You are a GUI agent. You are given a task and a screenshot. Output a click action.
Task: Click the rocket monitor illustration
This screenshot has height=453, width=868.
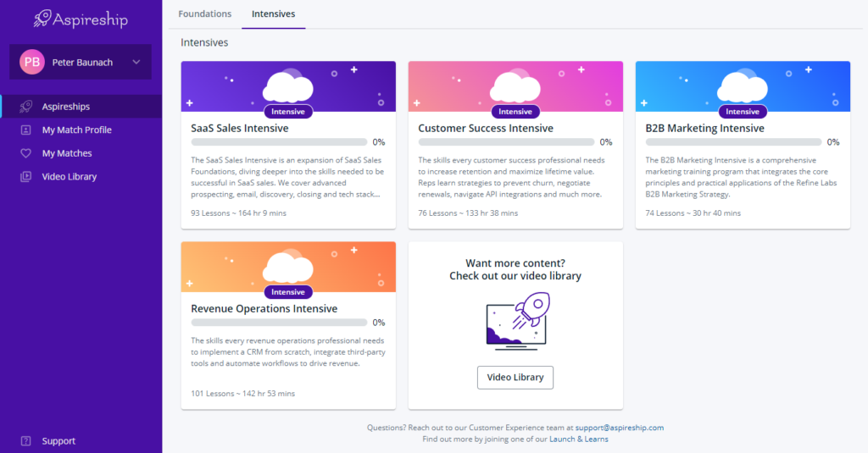click(x=518, y=322)
